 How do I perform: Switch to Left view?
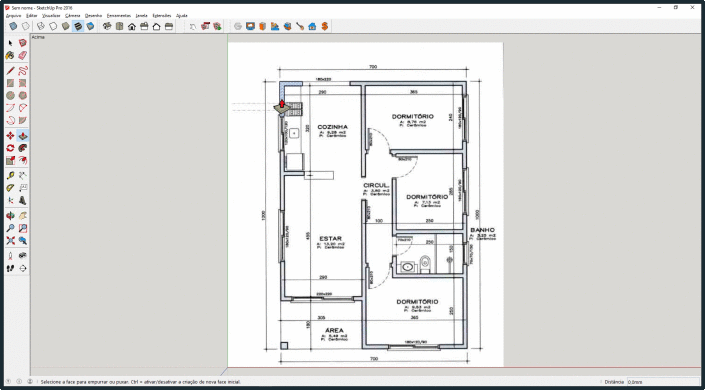click(x=169, y=27)
